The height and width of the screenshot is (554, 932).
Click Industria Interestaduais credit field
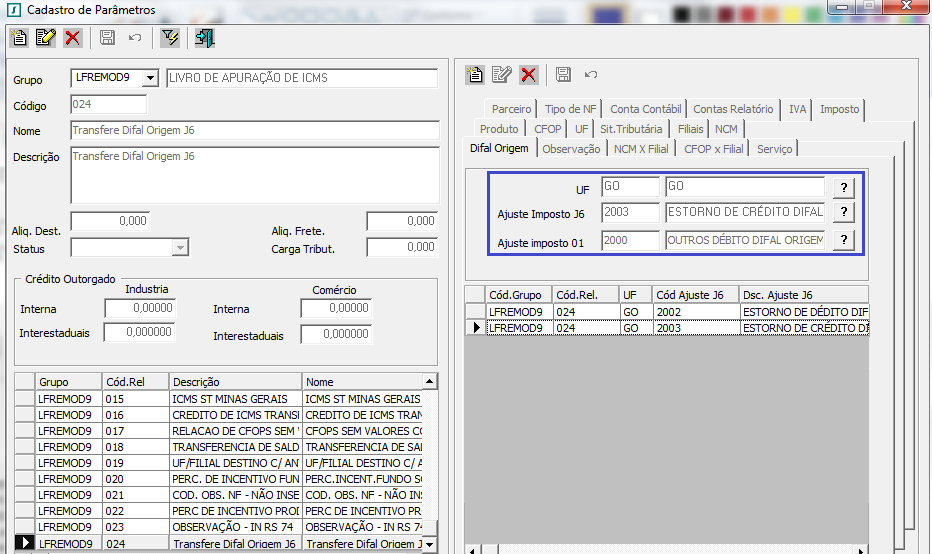click(140, 332)
